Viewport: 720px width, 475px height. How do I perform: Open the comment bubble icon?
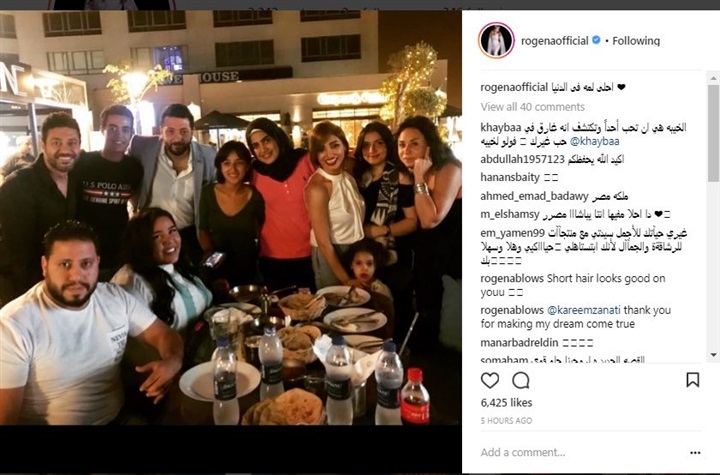click(521, 380)
